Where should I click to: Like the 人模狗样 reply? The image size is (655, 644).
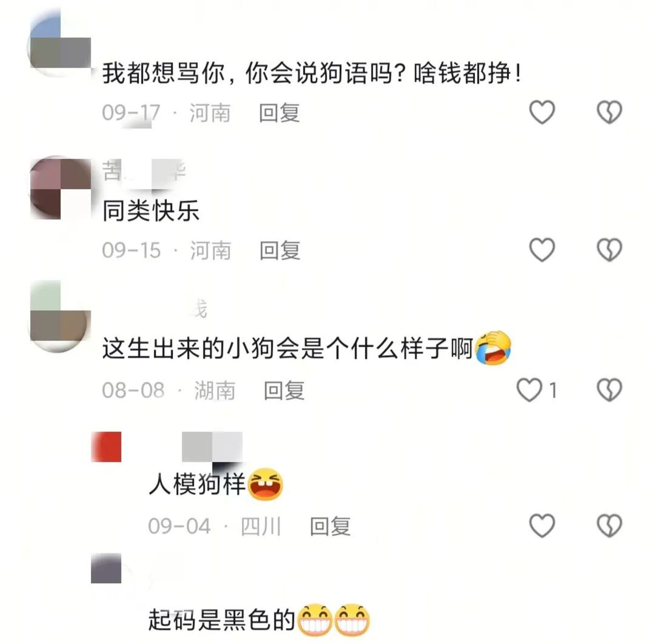click(x=542, y=526)
